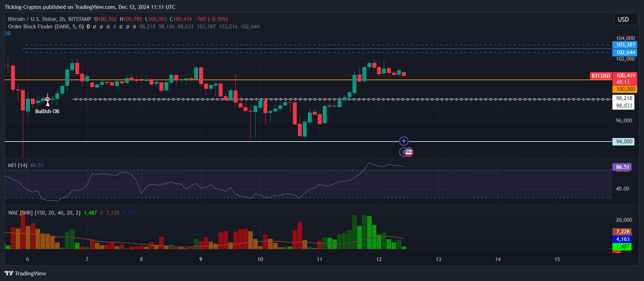Screen dimensions: 644x281
Task: Select the light blue 94,000 price label
Action: [623, 142]
